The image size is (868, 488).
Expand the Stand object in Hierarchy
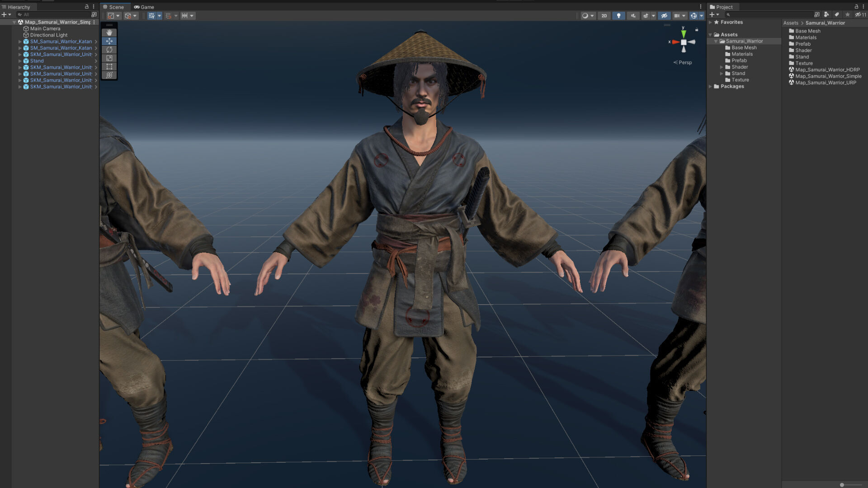(x=20, y=61)
